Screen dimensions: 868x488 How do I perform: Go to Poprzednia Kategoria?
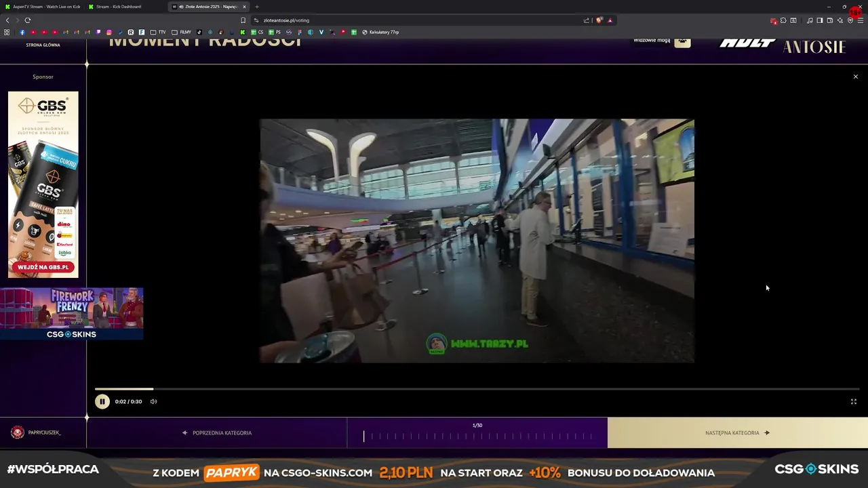coord(217,432)
